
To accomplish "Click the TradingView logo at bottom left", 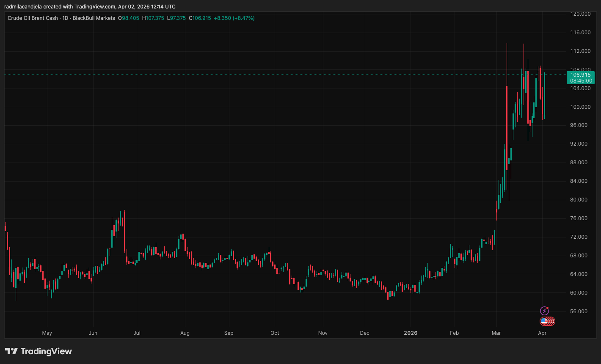I will pos(38,351).
